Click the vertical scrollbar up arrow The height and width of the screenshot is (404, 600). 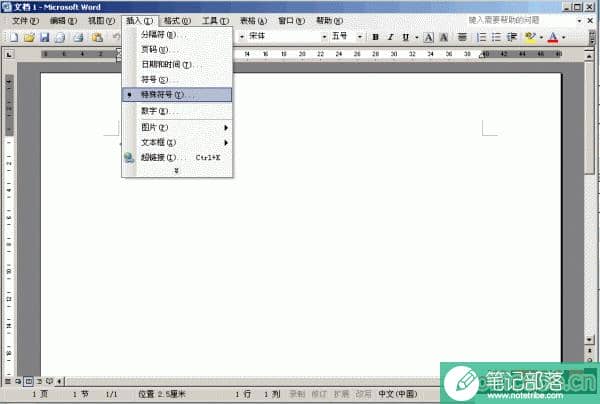(x=589, y=56)
